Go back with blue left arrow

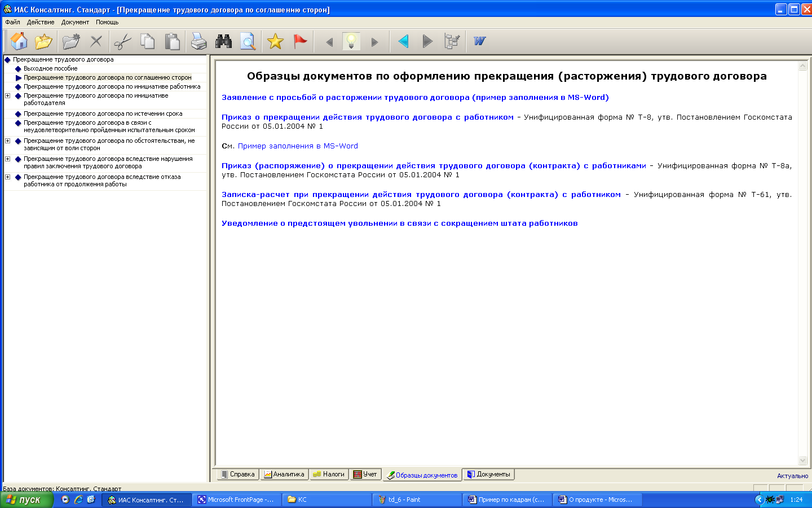[403, 41]
